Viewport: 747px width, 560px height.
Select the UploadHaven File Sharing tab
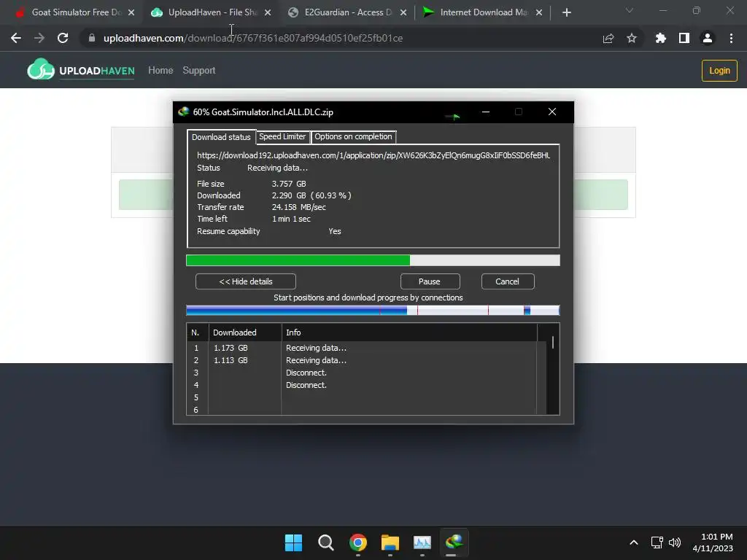[210, 12]
